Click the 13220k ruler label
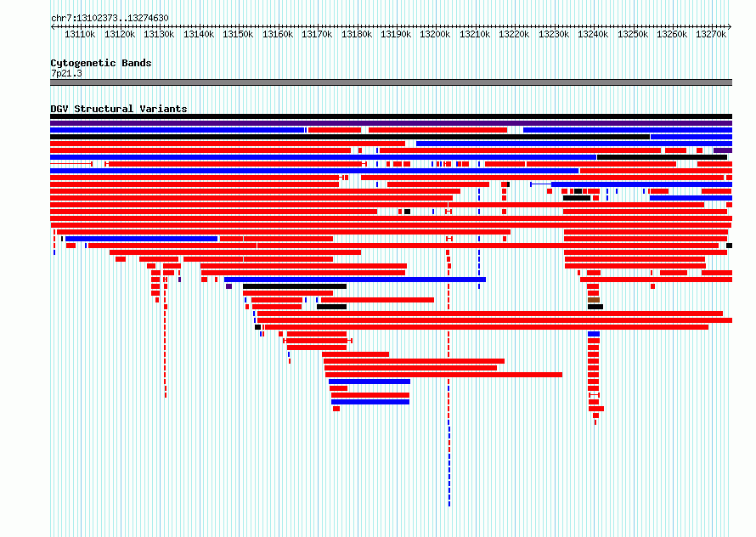 [x=514, y=34]
